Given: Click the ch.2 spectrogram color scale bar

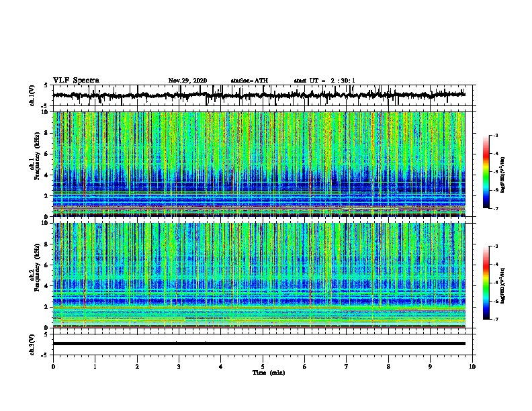Looking at the screenshot, I should 486,283.
